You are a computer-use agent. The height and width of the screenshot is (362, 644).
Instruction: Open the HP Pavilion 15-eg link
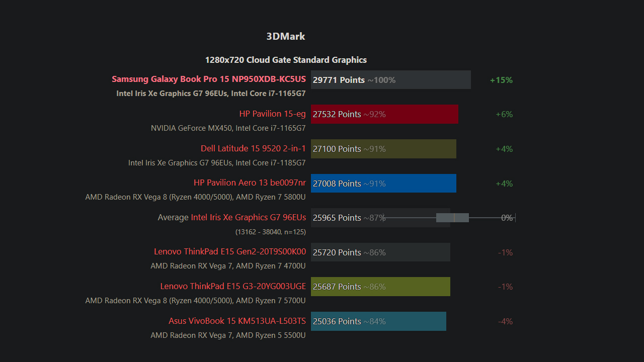pos(272,114)
